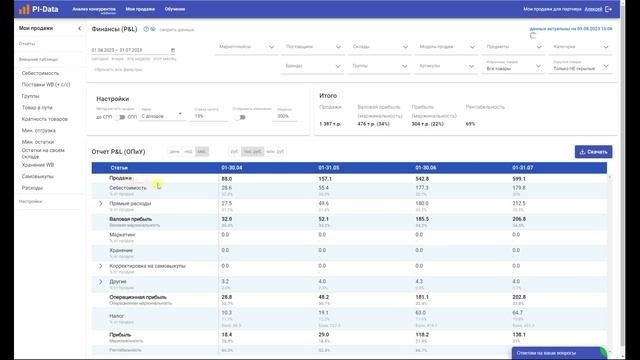Select the млн. руб units option
640x360 pixels.
coord(275,151)
